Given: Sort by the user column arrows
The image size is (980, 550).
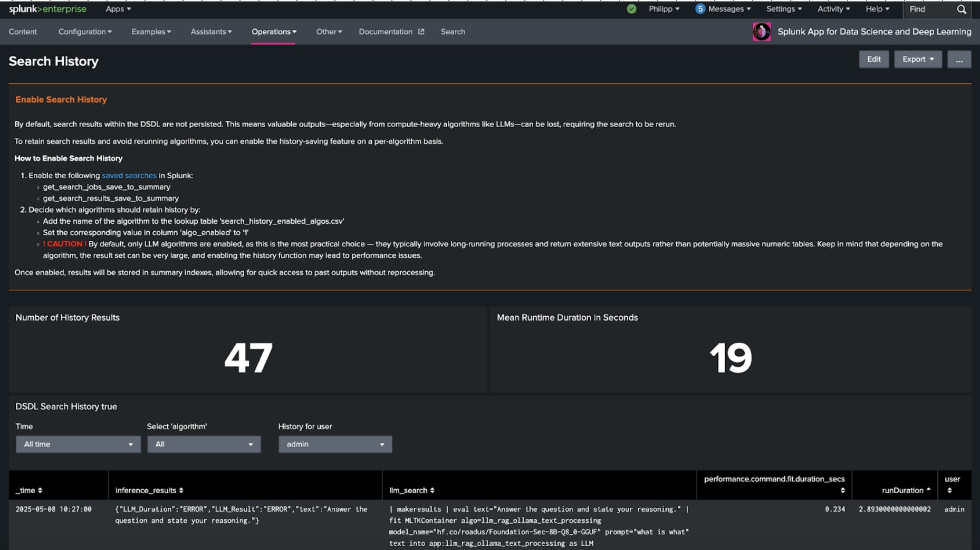Looking at the screenshot, I should point(949,490).
